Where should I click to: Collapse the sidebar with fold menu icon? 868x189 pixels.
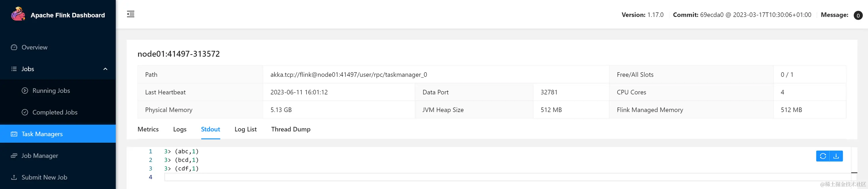[x=131, y=14]
